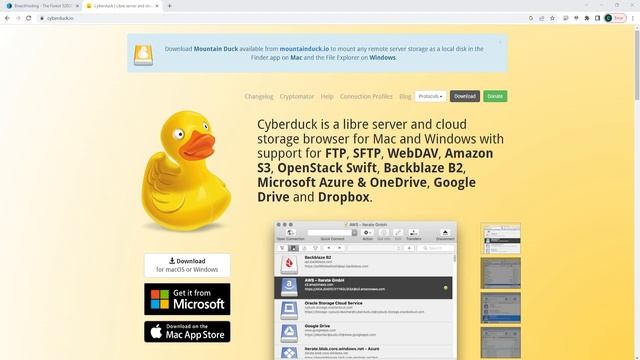The image size is (640, 360).
Task: Select the third screenshot thumbnail
Action: [x=500, y=308]
